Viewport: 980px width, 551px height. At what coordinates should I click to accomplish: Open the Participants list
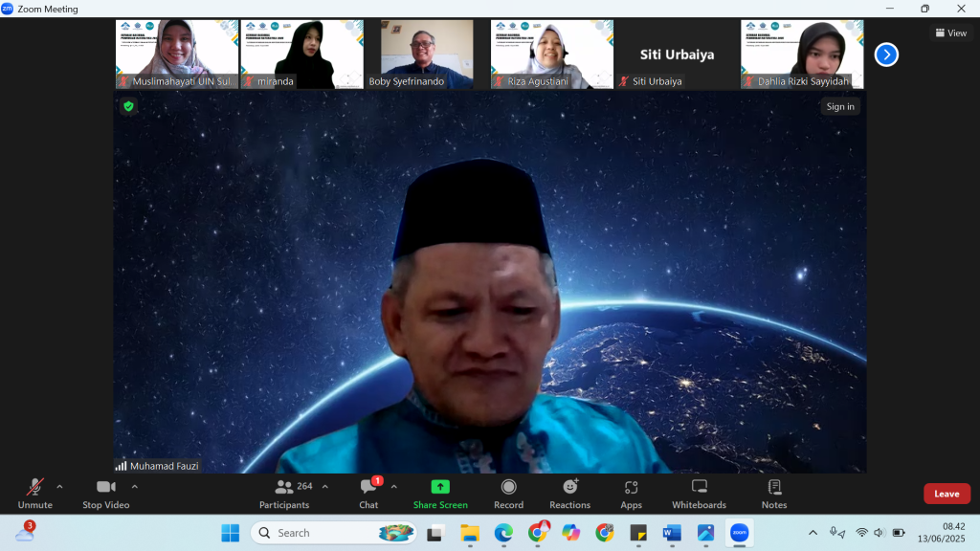(x=285, y=488)
